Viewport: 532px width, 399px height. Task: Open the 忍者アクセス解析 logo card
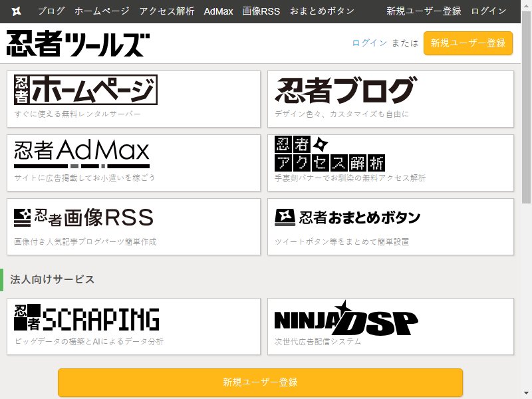(x=390, y=163)
